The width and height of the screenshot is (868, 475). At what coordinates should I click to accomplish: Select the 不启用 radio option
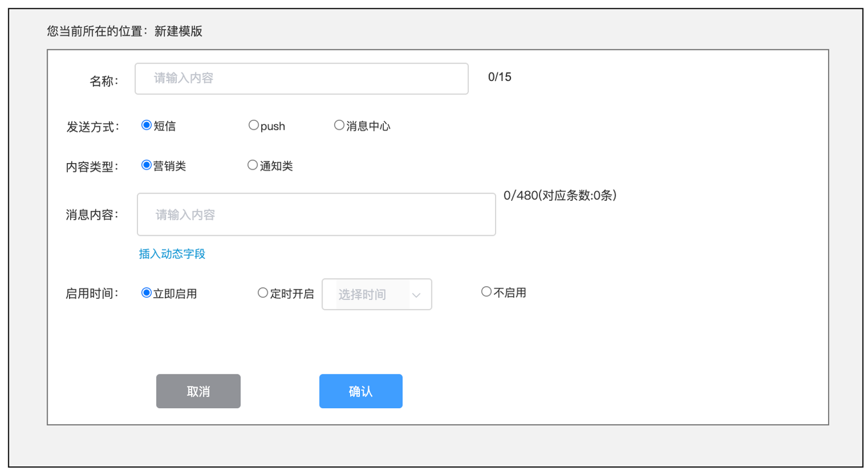coord(486,292)
